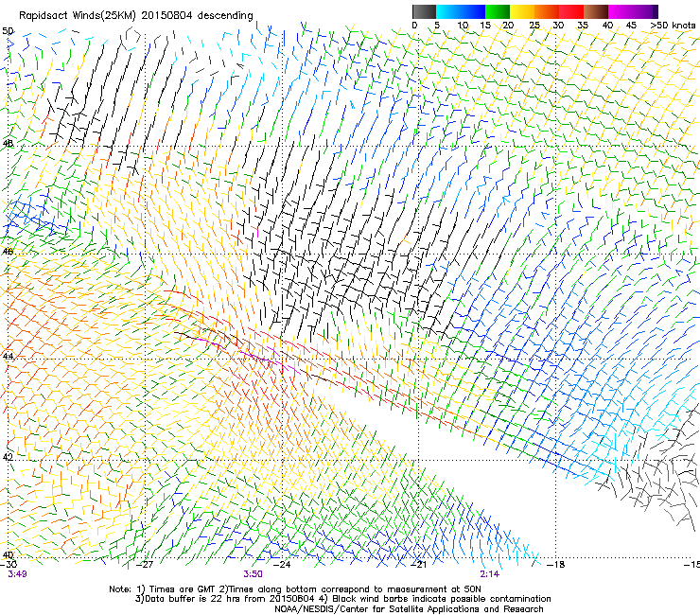Click the longitude label '-24'
Viewport: 700px width, 615px height.
point(282,565)
